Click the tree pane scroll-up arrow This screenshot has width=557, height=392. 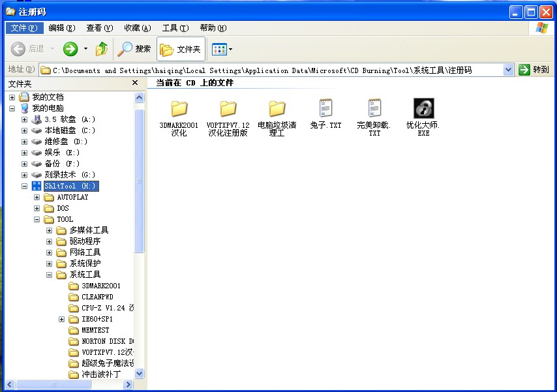point(140,97)
